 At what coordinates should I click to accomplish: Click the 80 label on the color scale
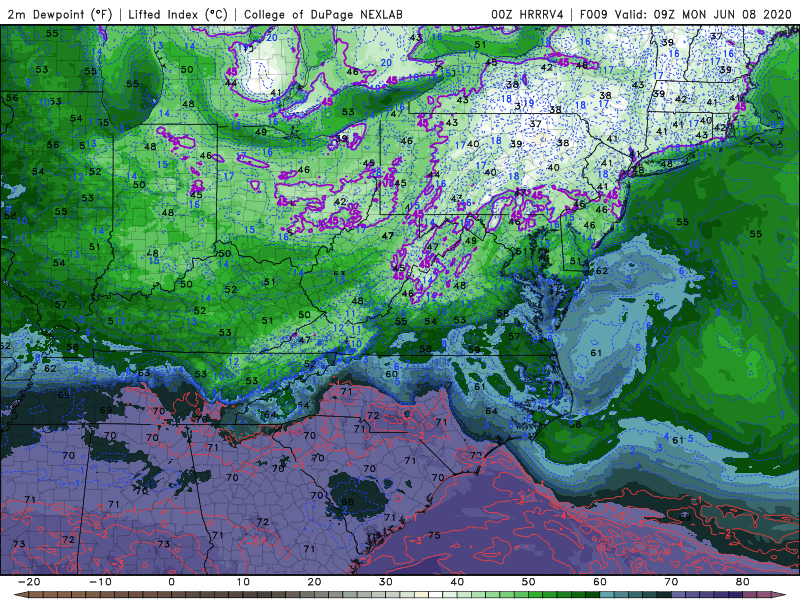[x=743, y=582]
